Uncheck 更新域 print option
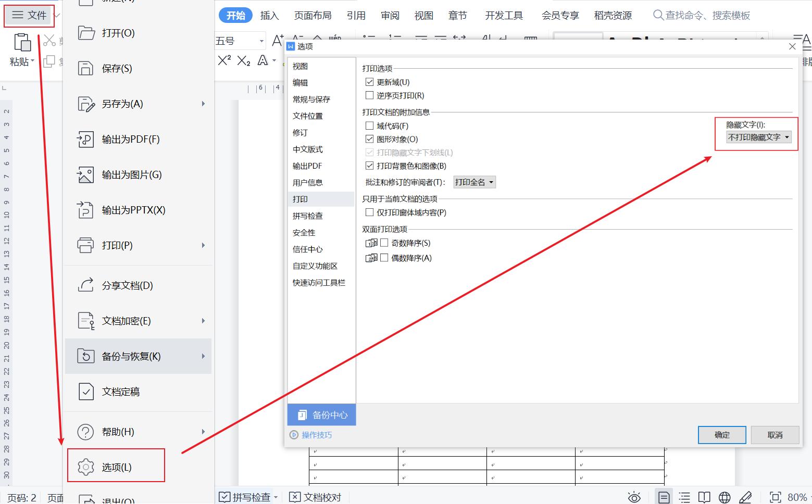812x504 pixels. 369,82
